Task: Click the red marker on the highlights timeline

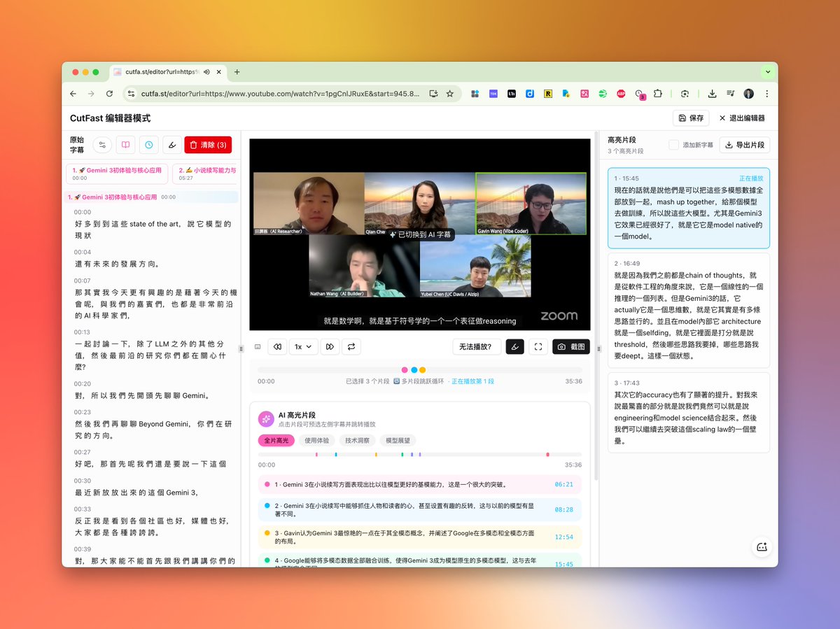Action: 547,454
